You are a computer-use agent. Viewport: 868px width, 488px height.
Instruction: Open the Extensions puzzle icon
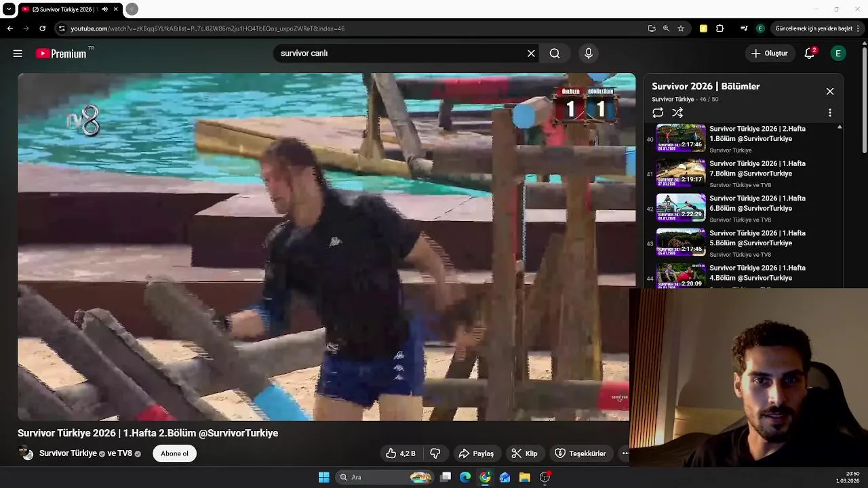click(x=720, y=28)
